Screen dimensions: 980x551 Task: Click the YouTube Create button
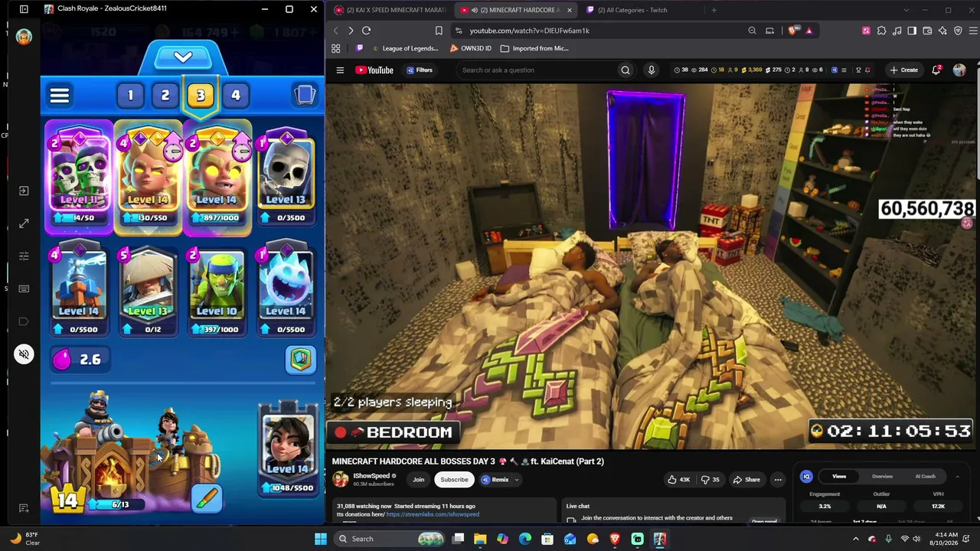pyautogui.click(x=903, y=70)
